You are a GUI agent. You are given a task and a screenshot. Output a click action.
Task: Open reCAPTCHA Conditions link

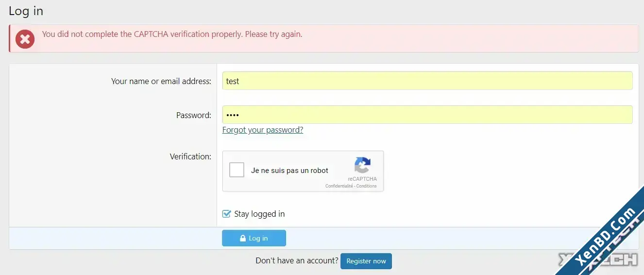[x=367, y=186]
